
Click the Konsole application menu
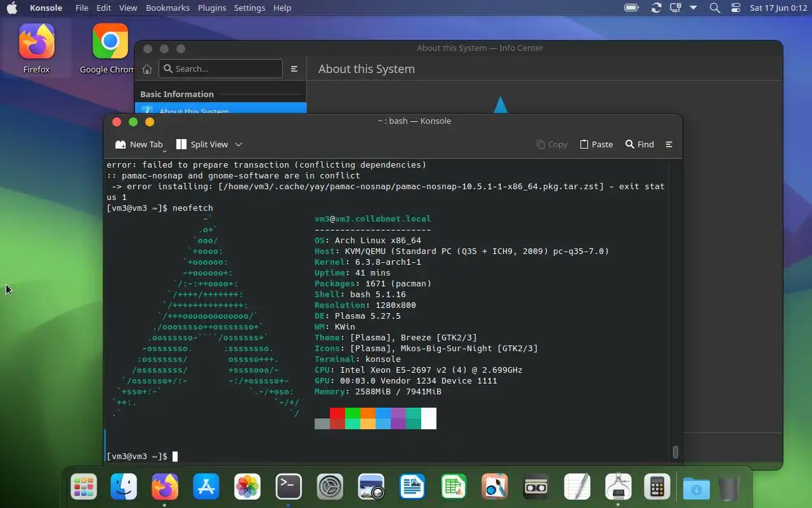point(46,8)
